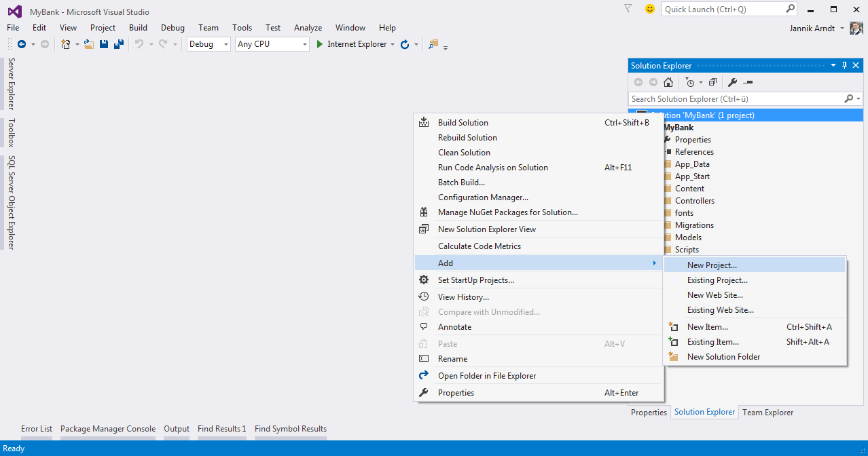
Task: Click the Preview Selected Items icon
Action: click(x=748, y=82)
